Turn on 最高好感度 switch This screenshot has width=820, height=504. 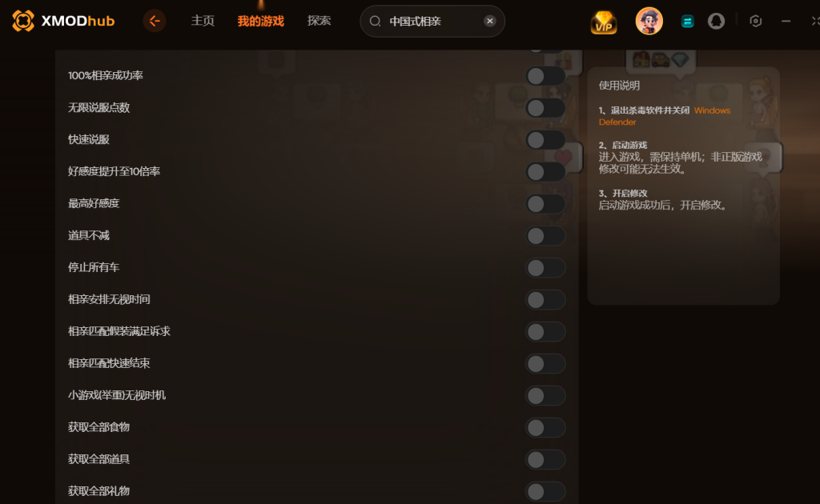coord(545,204)
